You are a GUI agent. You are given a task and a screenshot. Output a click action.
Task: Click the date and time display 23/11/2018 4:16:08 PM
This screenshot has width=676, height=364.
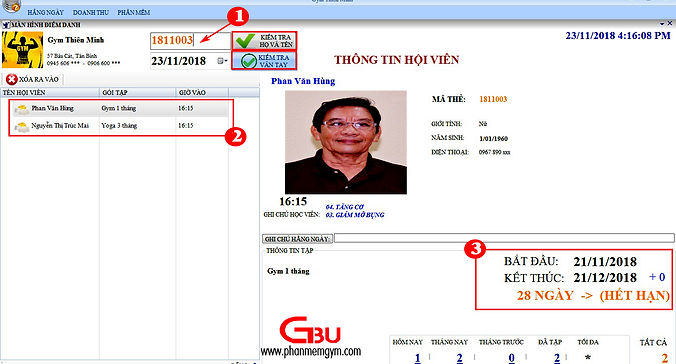(618, 36)
